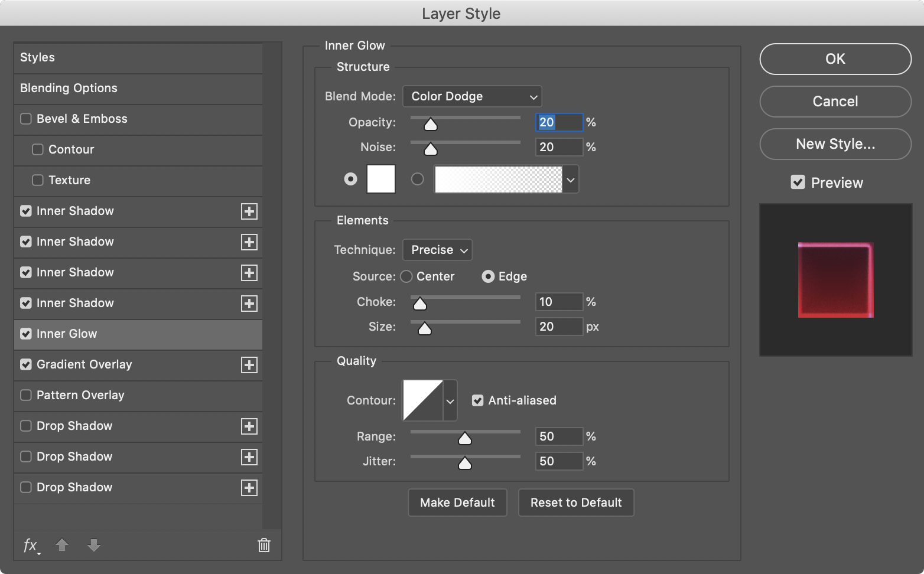Open the fx effects menu icon
Image resolution: width=924 pixels, height=574 pixels.
[31, 545]
